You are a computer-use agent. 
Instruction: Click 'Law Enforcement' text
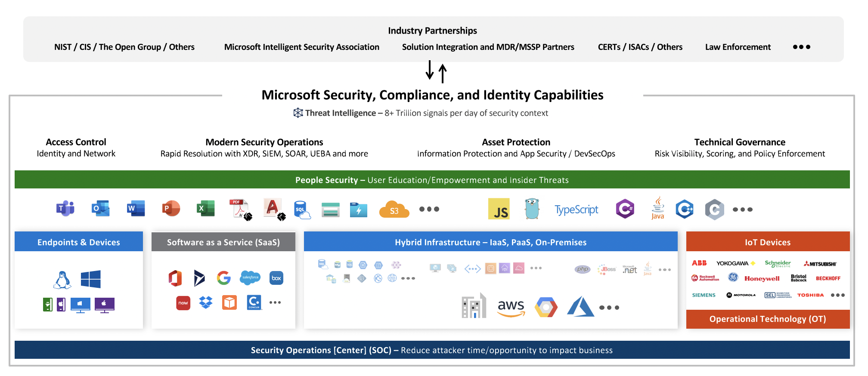pos(738,47)
